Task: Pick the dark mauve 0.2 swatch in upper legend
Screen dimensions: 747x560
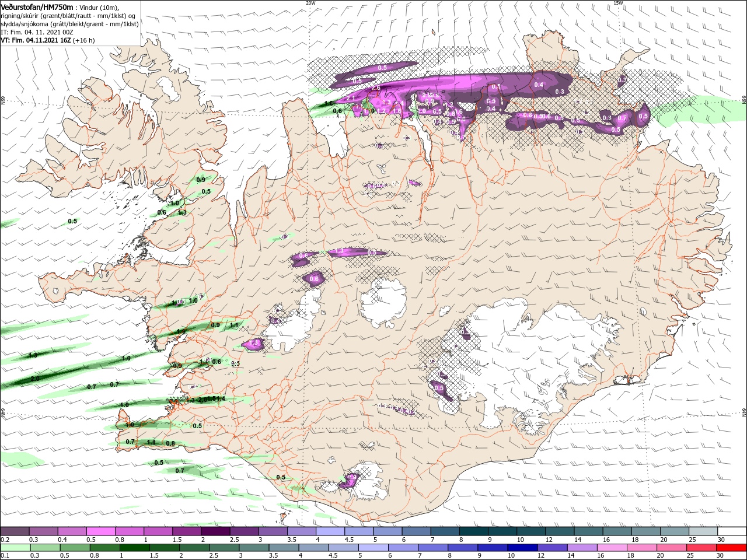Action: click(x=15, y=531)
